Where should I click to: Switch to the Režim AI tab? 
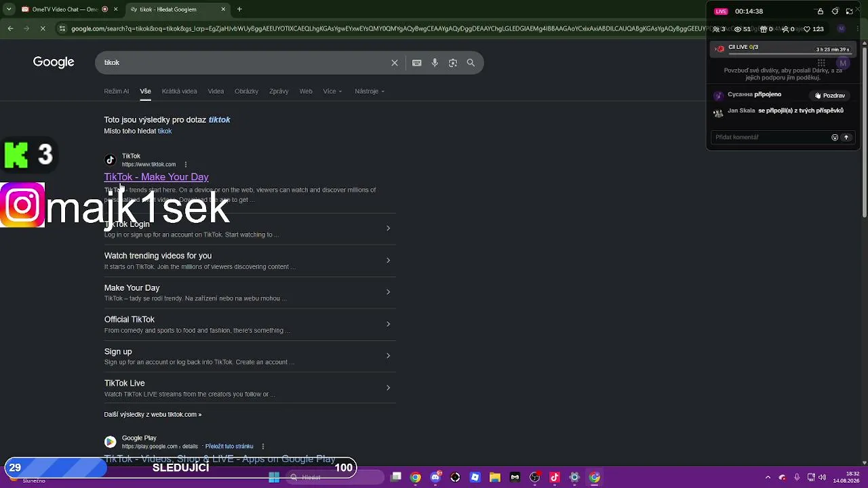116,91
